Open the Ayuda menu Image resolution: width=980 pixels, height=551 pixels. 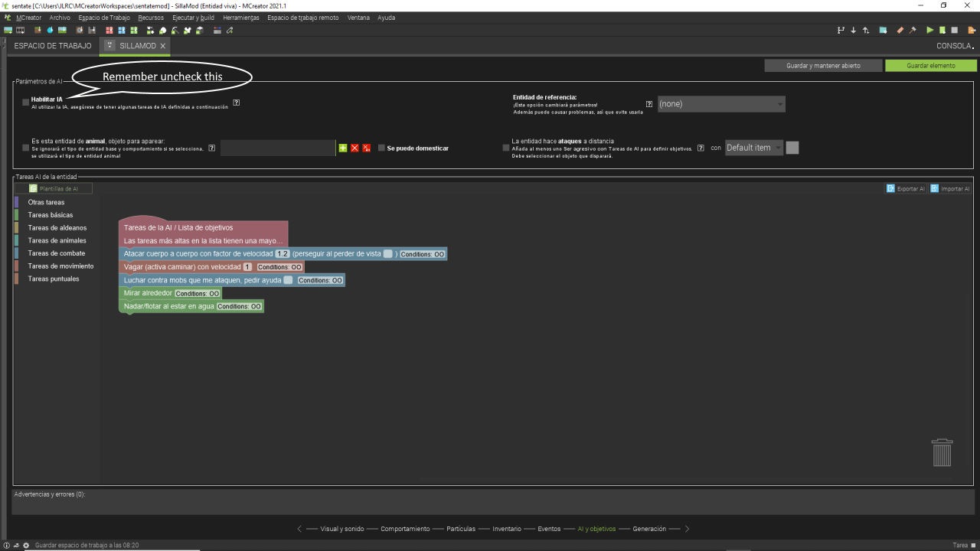(x=387, y=17)
